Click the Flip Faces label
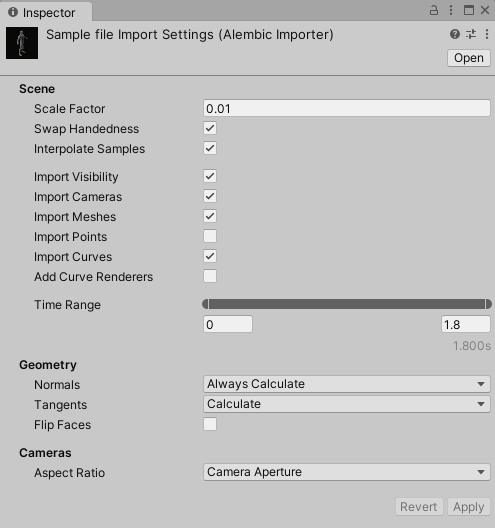The width and height of the screenshot is (495, 528). (63, 425)
